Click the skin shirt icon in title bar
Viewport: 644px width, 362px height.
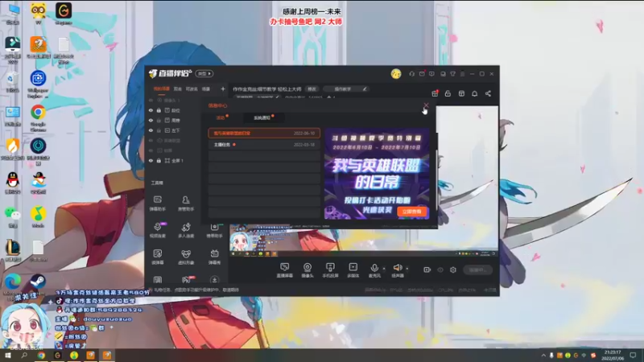click(x=452, y=74)
